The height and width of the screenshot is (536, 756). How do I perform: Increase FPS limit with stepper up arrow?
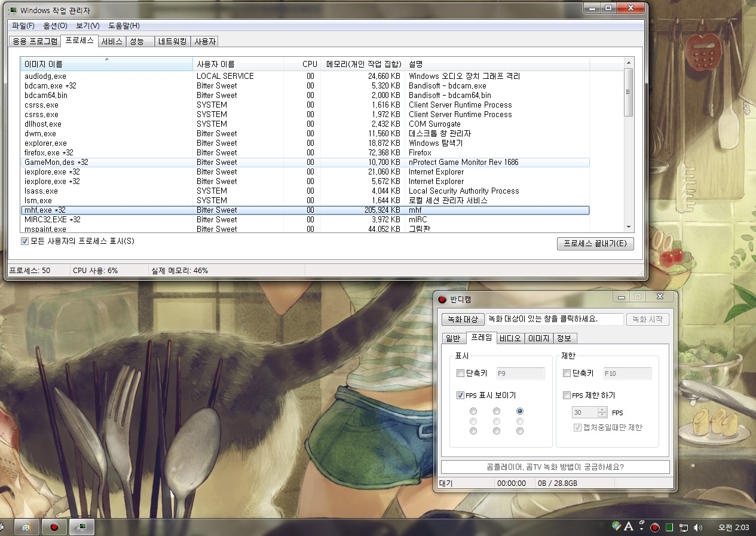[x=602, y=410]
